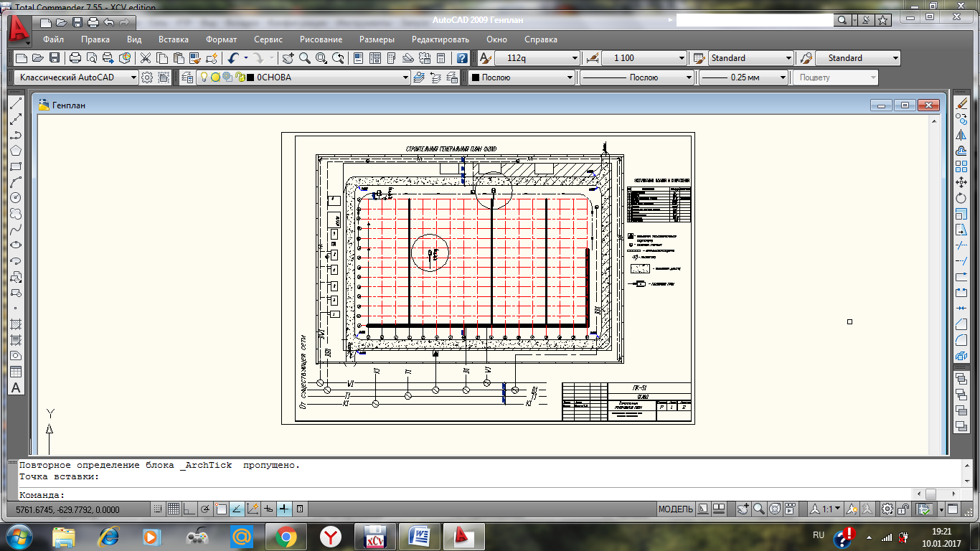980x551 pixels.
Task: Click the Undo arrow icon
Action: pos(232,58)
